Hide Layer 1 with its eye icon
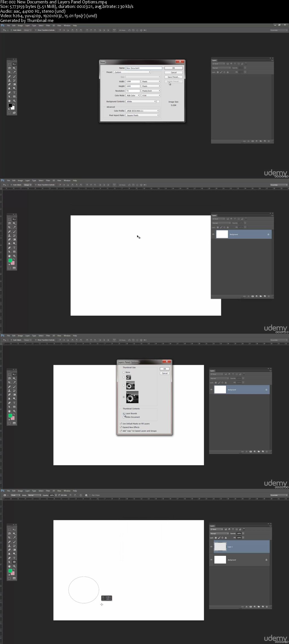This screenshot has height=644, width=289. (211, 547)
